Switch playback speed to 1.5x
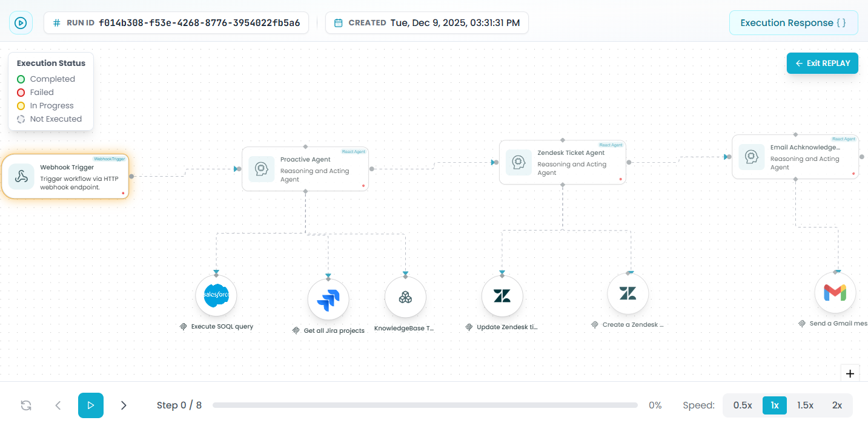This screenshot has width=868, height=426. (805, 405)
